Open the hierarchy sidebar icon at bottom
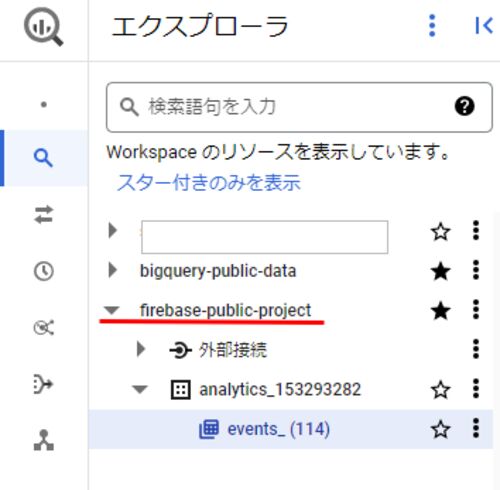This screenshot has height=490, width=500. pos(44,440)
